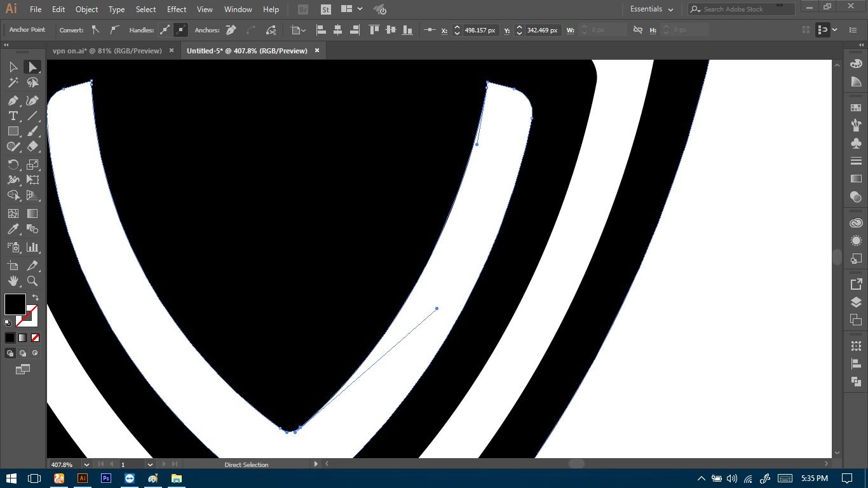Hide handles for multiple selected anchors
Screen dimensions: 868x488
180,30
